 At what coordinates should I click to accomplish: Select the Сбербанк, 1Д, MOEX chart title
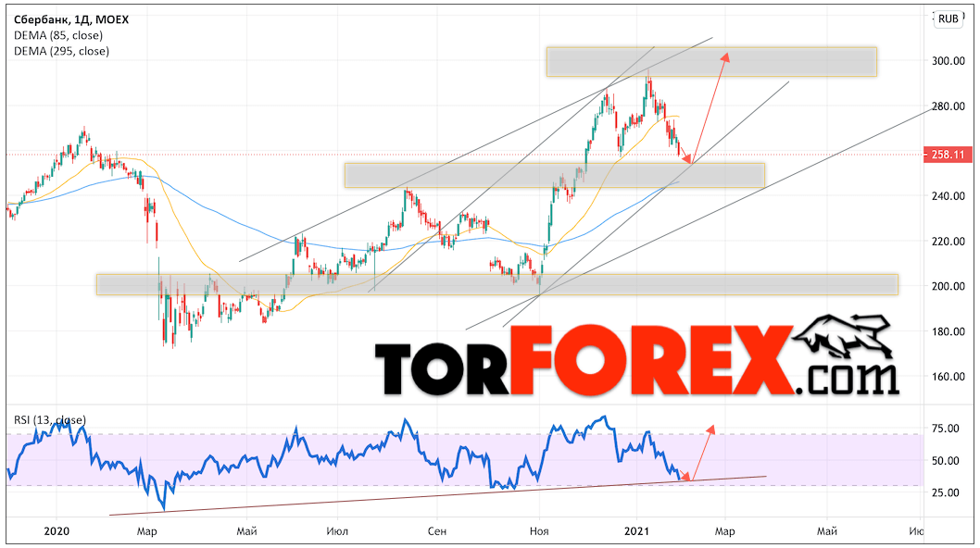pos(71,19)
